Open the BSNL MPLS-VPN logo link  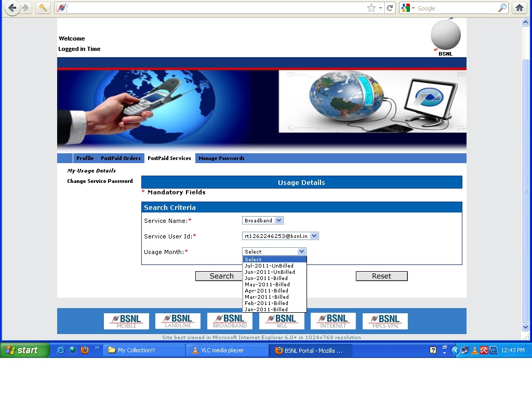[x=385, y=321]
